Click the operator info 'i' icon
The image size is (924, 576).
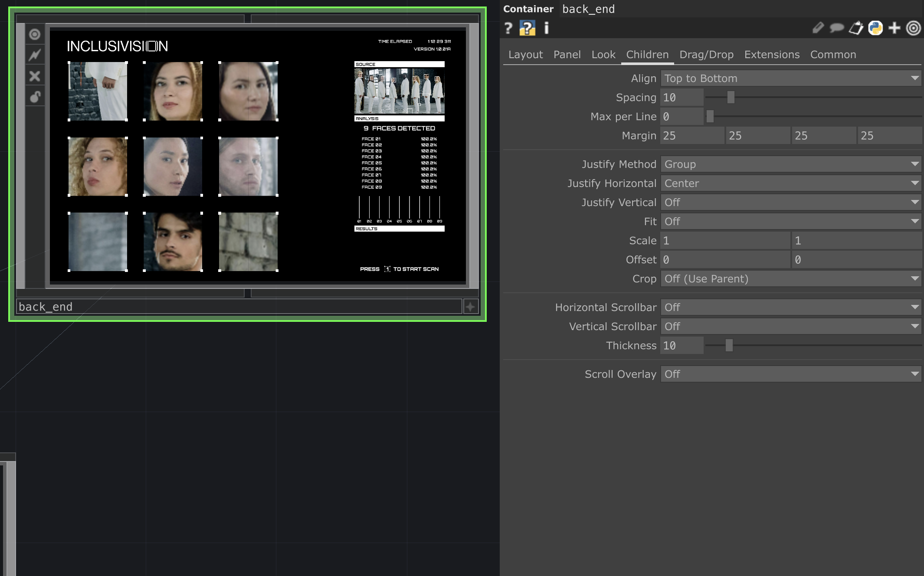tap(546, 29)
